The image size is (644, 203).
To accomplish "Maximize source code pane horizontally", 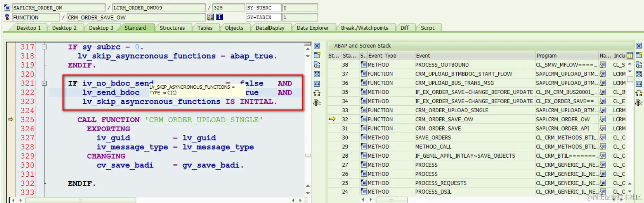I will pos(317,84).
